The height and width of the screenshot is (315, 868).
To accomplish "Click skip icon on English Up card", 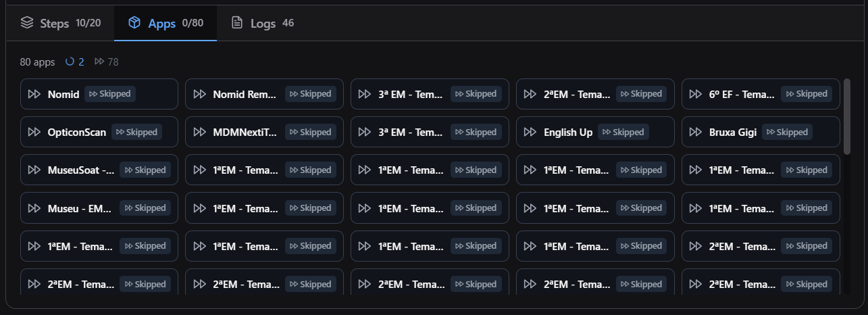I will [530, 132].
